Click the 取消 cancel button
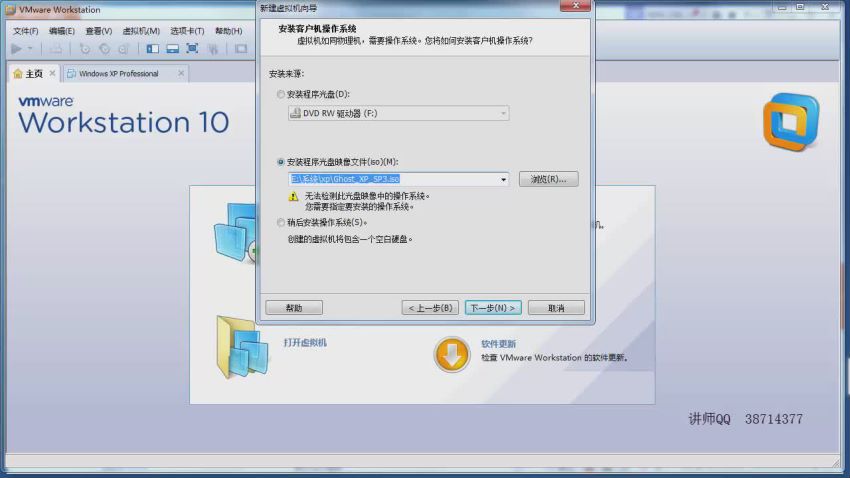 click(x=556, y=308)
